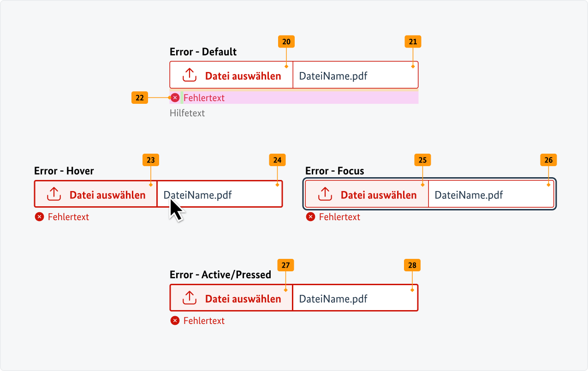Click upload icon in Error - Default field
Viewport: 588px width, 371px height.
click(190, 75)
